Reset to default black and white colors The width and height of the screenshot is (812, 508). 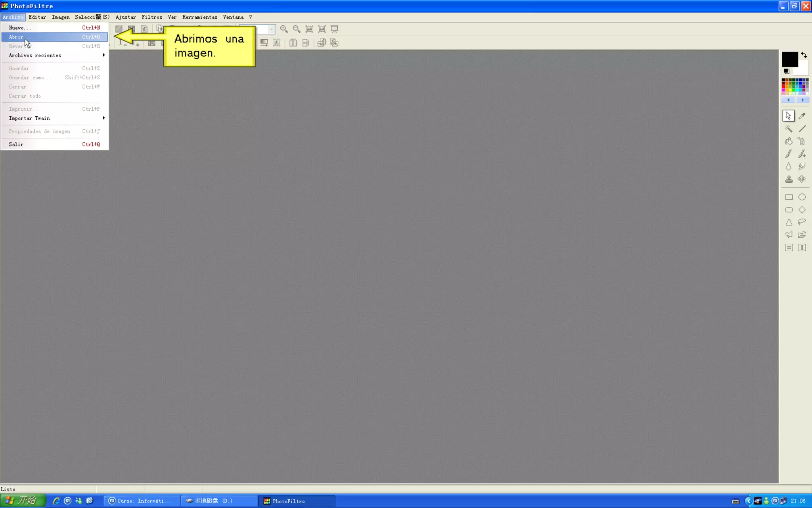tap(787, 71)
